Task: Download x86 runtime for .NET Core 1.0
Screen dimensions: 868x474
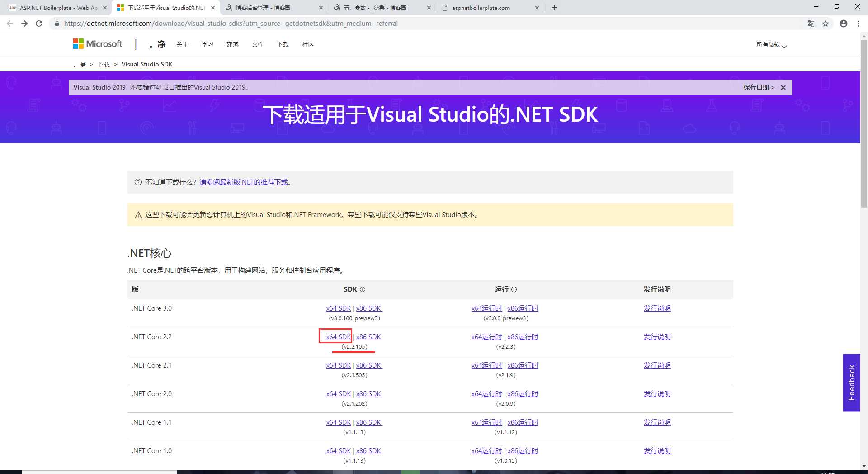Action: (523, 451)
